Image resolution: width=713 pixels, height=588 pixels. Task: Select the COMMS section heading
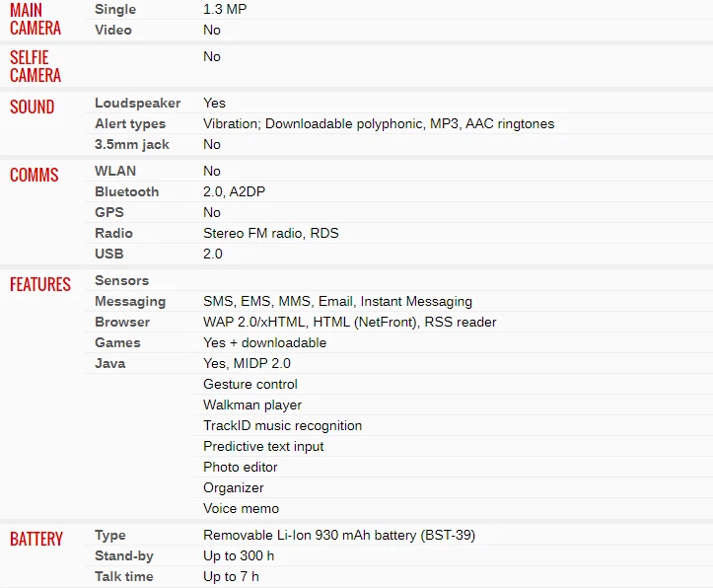(35, 175)
